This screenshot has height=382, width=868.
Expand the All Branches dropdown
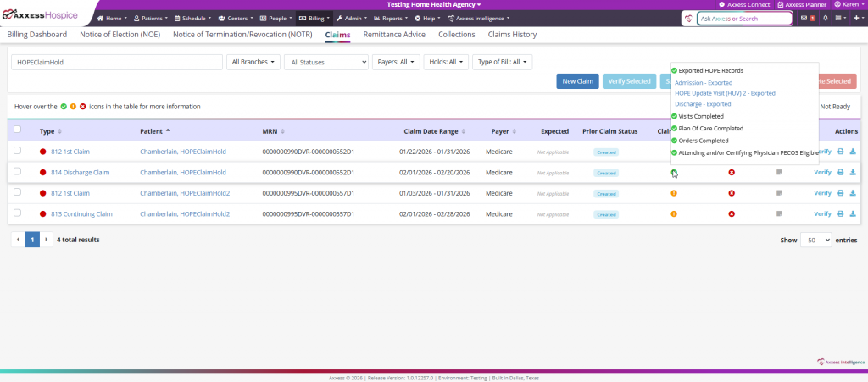254,62
